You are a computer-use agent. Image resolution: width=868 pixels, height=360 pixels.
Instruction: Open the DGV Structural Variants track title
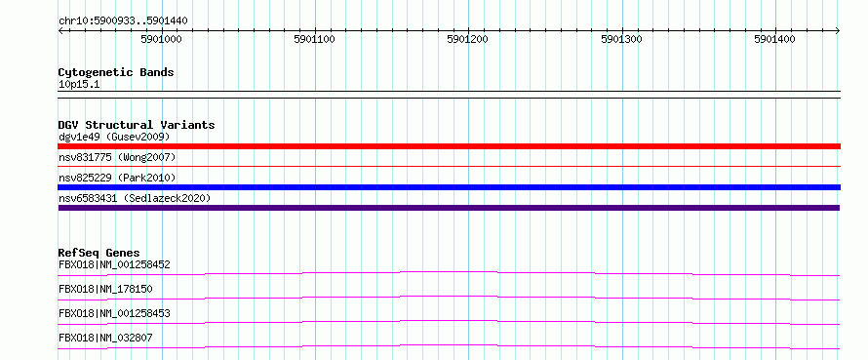click(x=137, y=125)
